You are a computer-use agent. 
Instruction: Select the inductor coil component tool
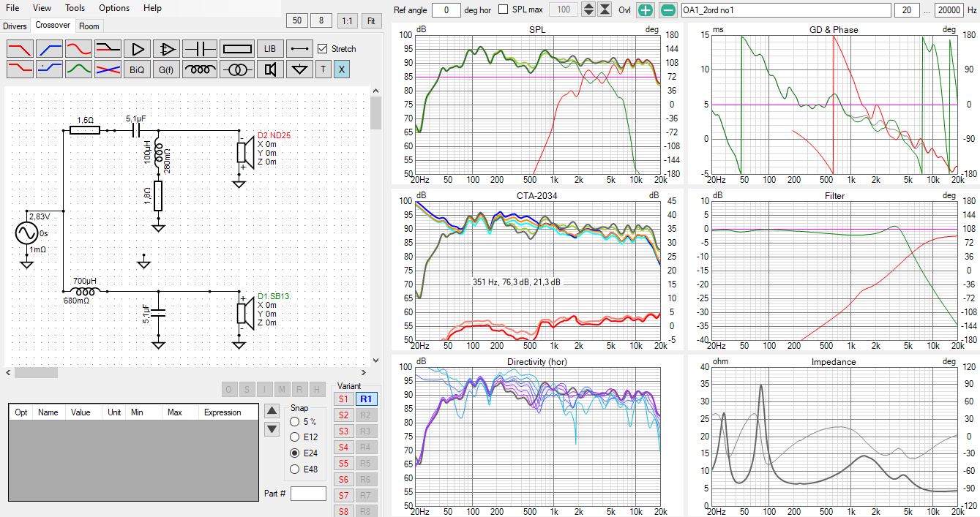coord(199,69)
